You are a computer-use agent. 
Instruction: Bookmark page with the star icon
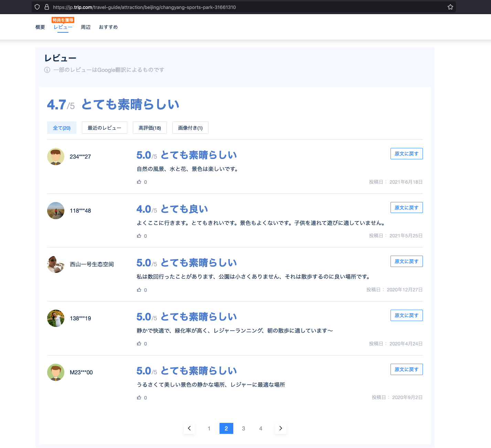click(450, 7)
